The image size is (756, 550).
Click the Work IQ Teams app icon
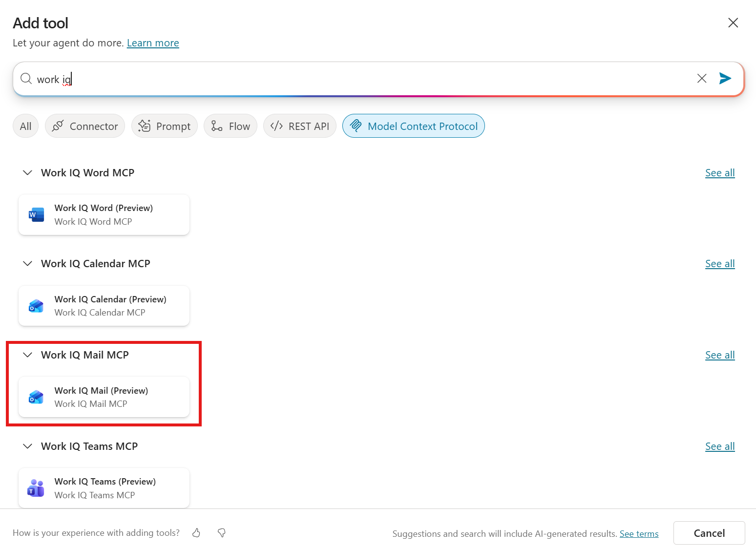click(36, 488)
